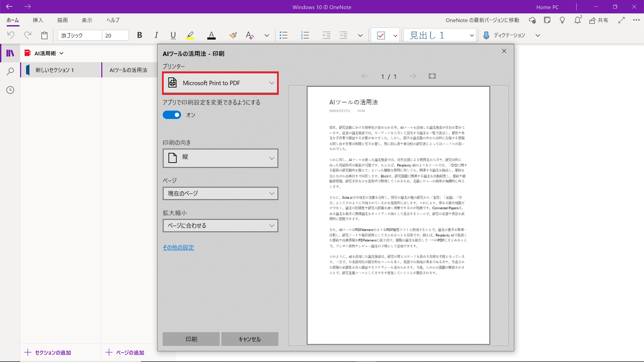Image resolution: width=644 pixels, height=362 pixels.
Task: Open the 挿入 tab
Action: tap(38, 20)
